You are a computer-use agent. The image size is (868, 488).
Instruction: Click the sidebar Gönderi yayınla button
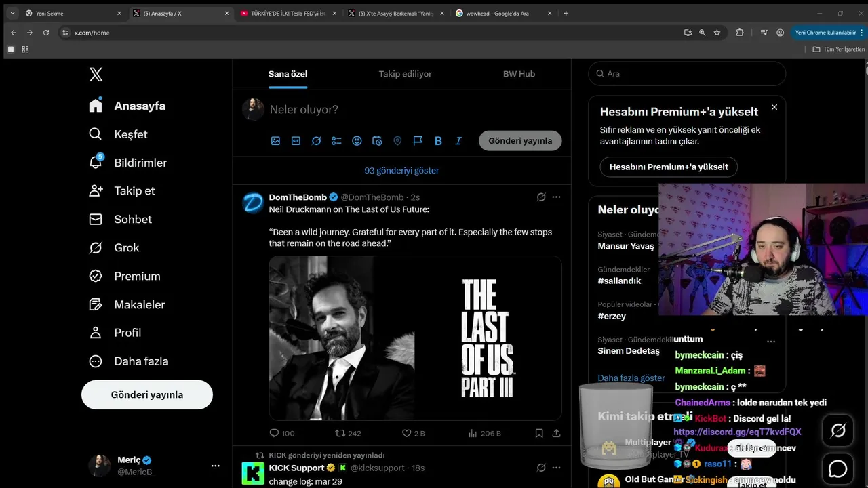(x=147, y=394)
